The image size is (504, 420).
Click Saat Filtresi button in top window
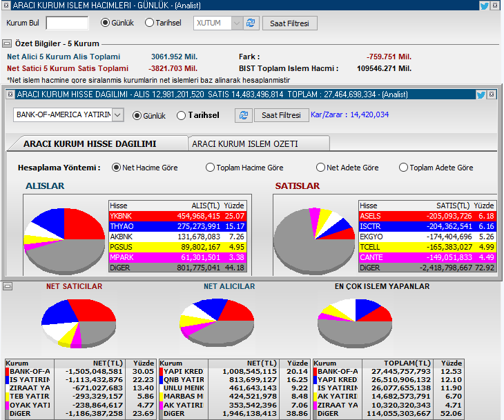tap(289, 23)
